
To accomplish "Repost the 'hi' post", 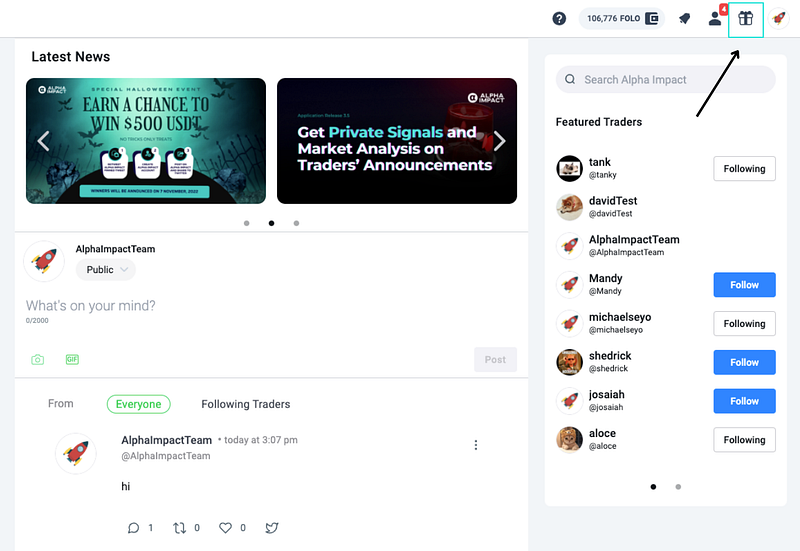I will click(180, 528).
